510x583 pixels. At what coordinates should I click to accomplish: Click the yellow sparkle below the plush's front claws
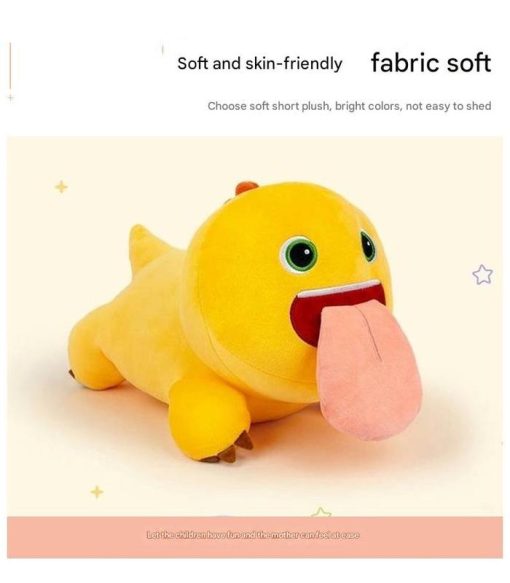[x=97, y=492]
